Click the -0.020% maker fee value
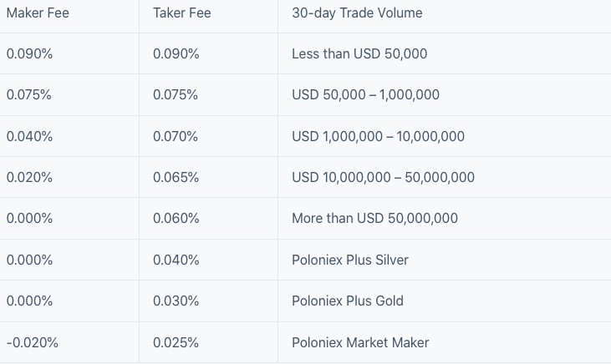The width and height of the screenshot is (611, 364). click(x=32, y=342)
